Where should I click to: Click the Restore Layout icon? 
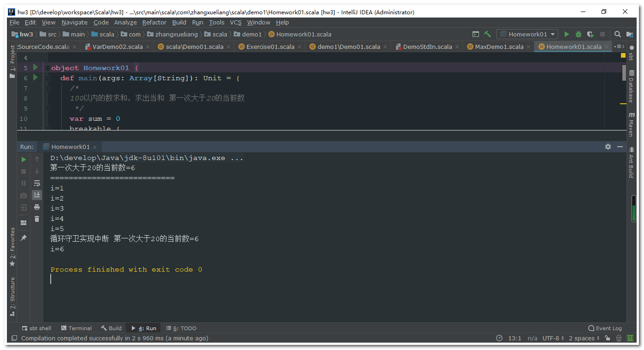pos(24,223)
